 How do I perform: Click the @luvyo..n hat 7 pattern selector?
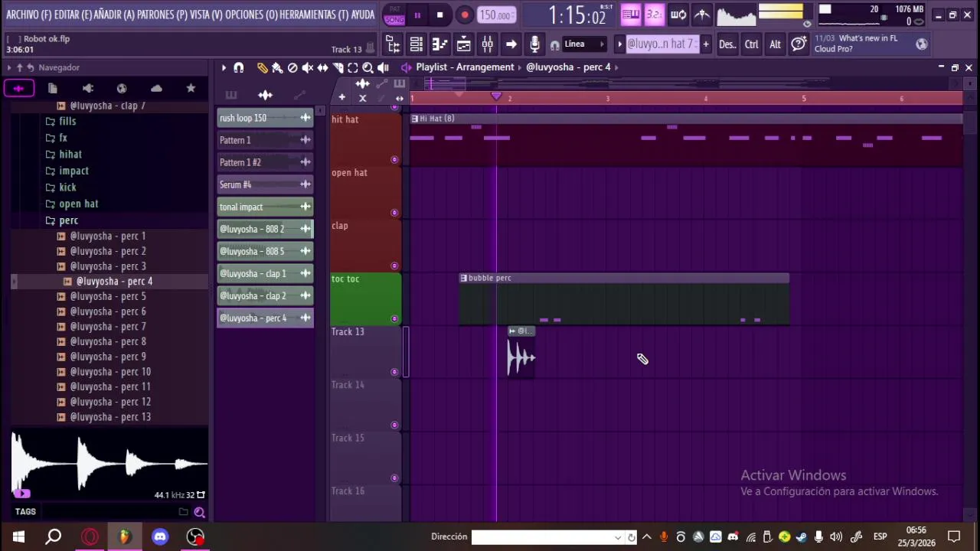[662, 44]
